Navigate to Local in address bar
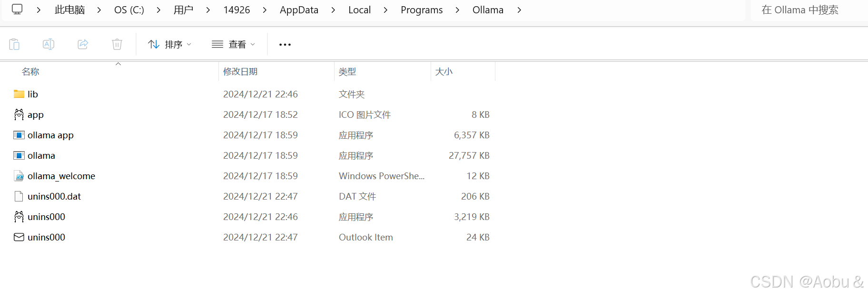Image resolution: width=868 pixels, height=297 pixels. [359, 10]
